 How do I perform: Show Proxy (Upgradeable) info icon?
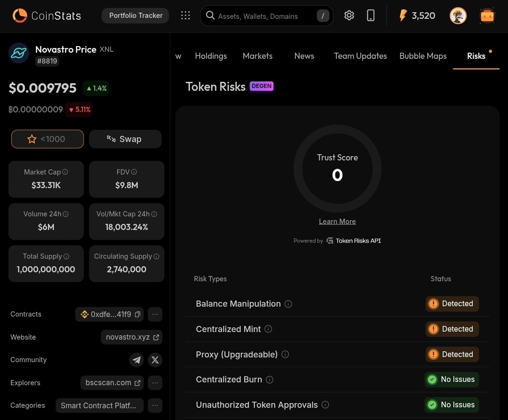285,354
